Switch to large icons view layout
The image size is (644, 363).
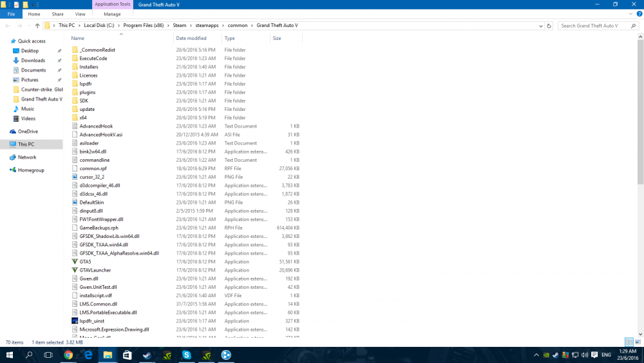click(x=638, y=342)
